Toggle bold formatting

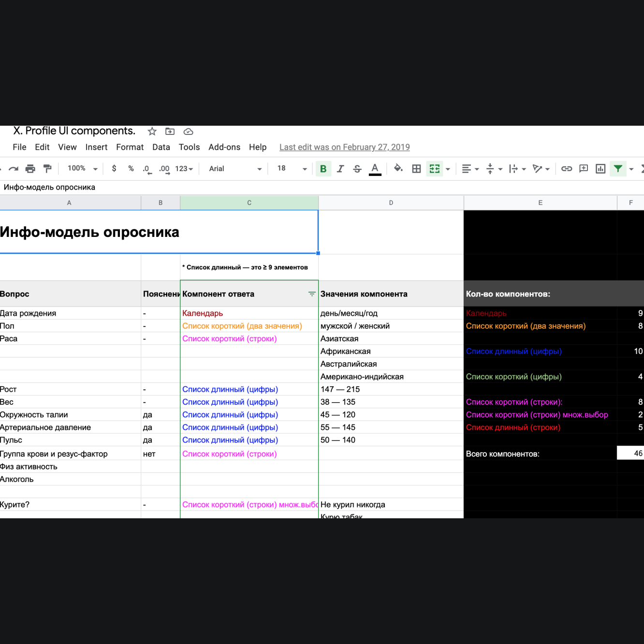click(323, 169)
